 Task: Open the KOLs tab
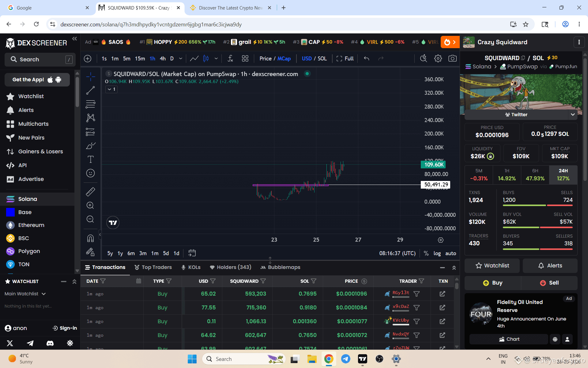(191, 267)
